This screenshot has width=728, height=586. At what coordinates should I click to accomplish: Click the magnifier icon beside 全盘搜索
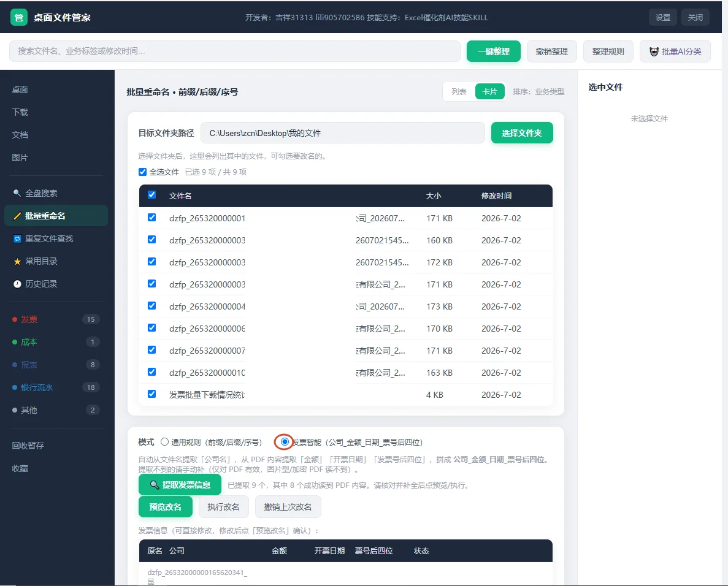click(17, 193)
